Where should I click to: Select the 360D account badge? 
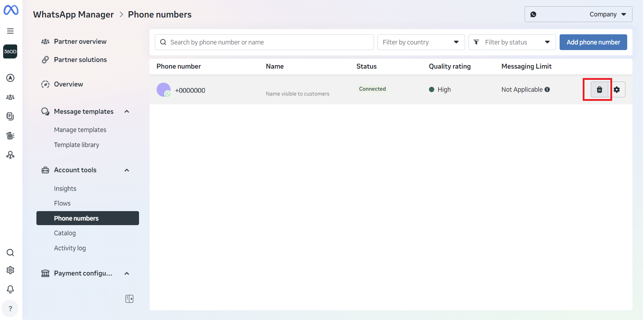pos(10,51)
